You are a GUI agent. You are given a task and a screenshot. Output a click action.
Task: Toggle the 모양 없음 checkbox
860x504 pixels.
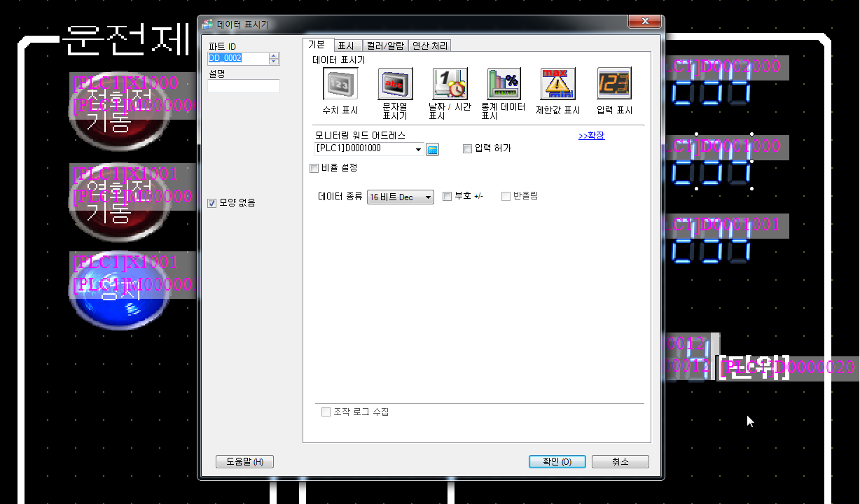[x=213, y=203]
